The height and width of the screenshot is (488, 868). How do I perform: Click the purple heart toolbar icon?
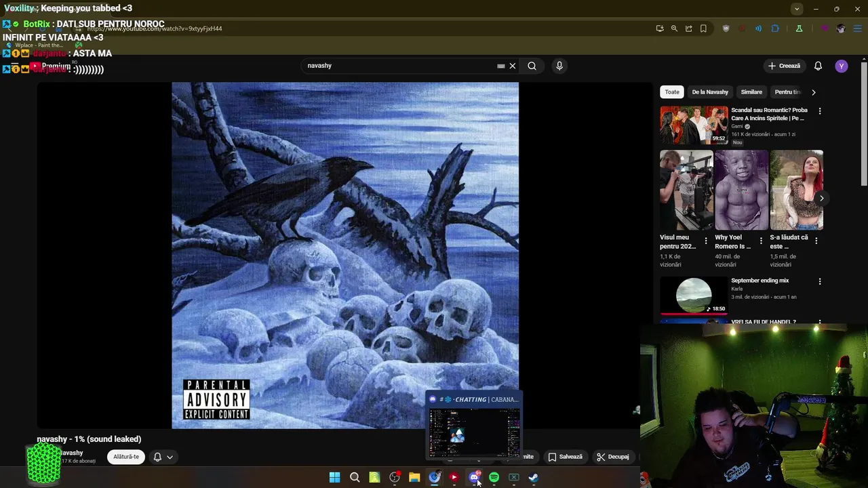pos(825,28)
